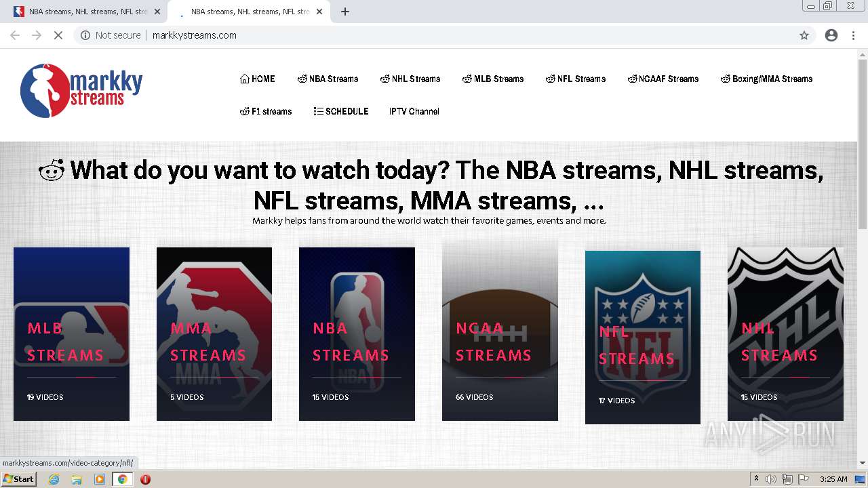Open the Action Center flag icon
Image resolution: width=868 pixels, height=488 pixels.
click(804, 479)
